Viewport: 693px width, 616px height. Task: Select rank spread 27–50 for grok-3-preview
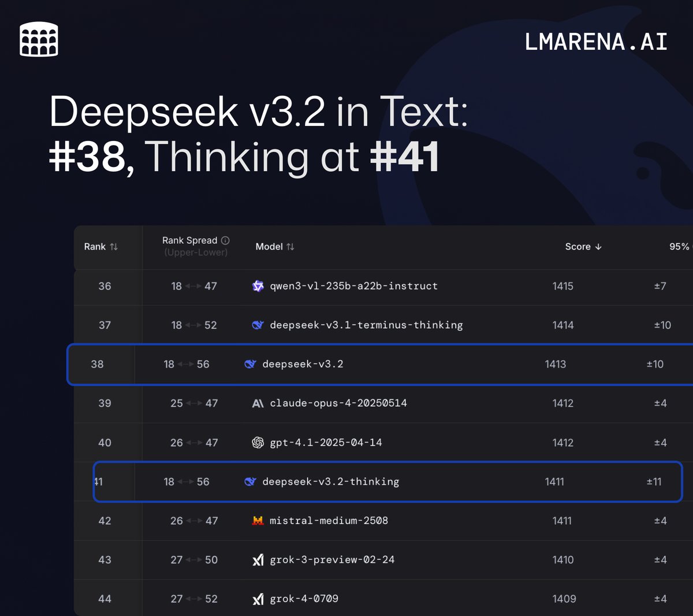(194, 560)
